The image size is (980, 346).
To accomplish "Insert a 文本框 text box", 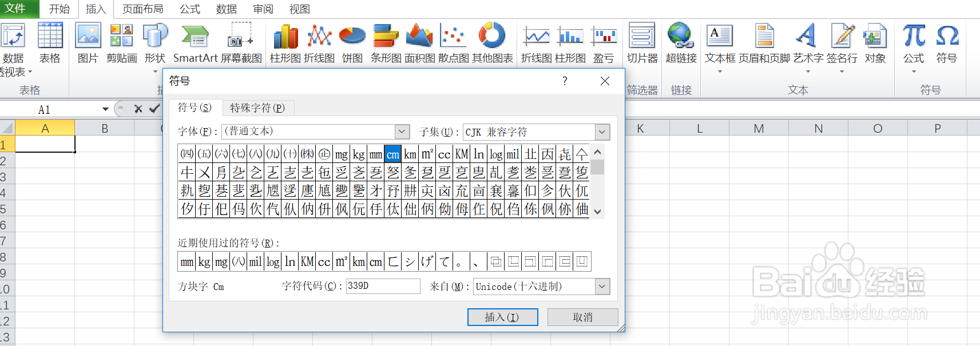I will coord(720,43).
